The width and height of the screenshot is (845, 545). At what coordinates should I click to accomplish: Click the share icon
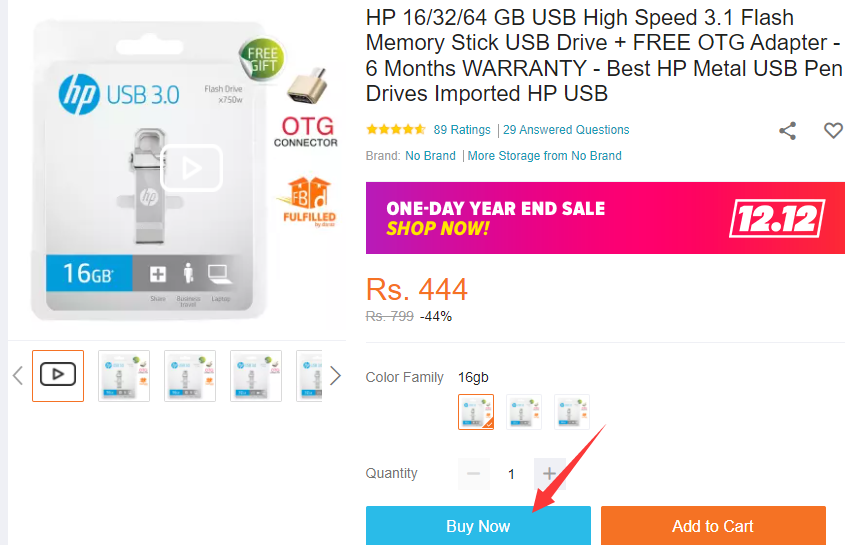tap(788, 130)
